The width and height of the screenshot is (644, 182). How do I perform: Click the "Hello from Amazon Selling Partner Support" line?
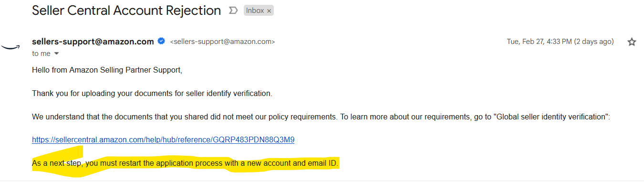[x=107, y=70]
